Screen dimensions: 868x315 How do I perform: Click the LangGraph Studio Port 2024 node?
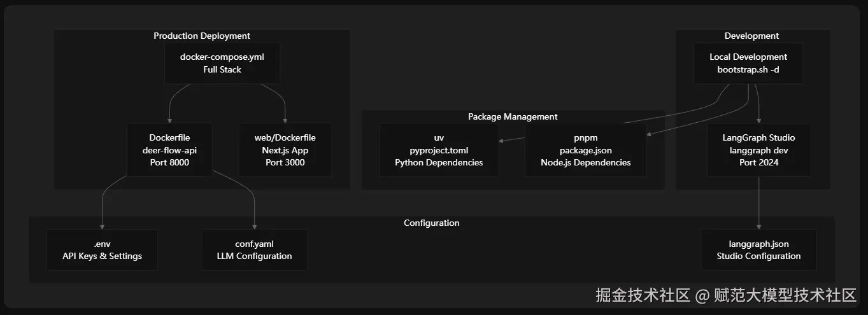758,150
